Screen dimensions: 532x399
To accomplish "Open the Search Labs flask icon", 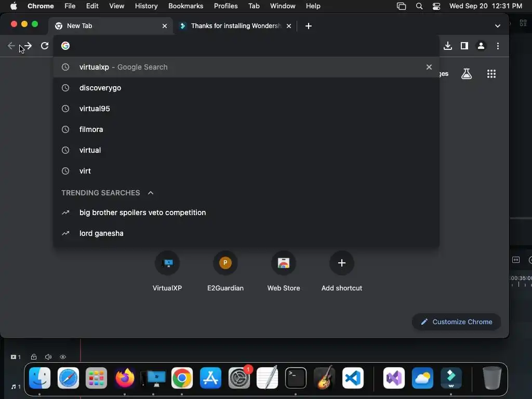I will click(467, 74).
